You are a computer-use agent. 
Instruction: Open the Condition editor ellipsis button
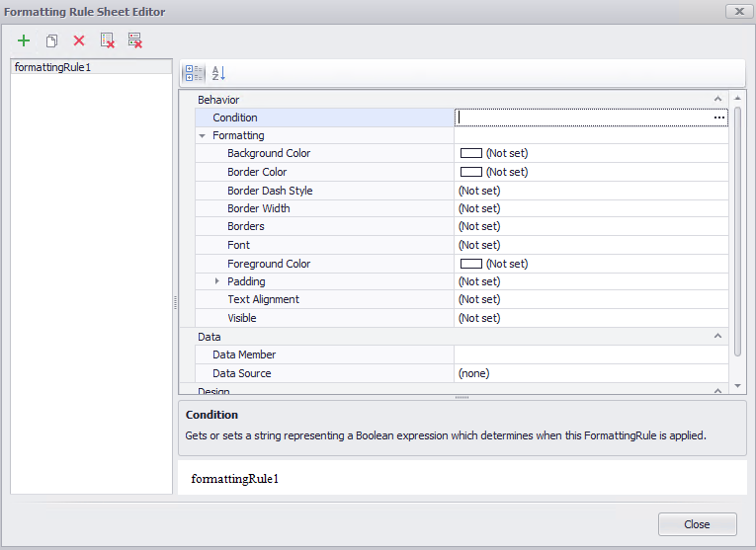click(719, 118)
